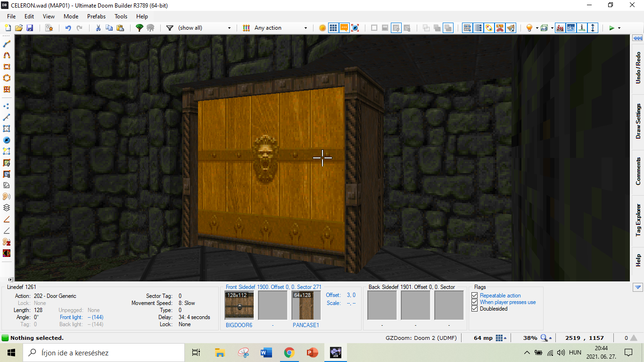The height and width of the screenshot is (362, 644).
Task: Select the Draw Ellipse tool
Action: pos(7,78)
